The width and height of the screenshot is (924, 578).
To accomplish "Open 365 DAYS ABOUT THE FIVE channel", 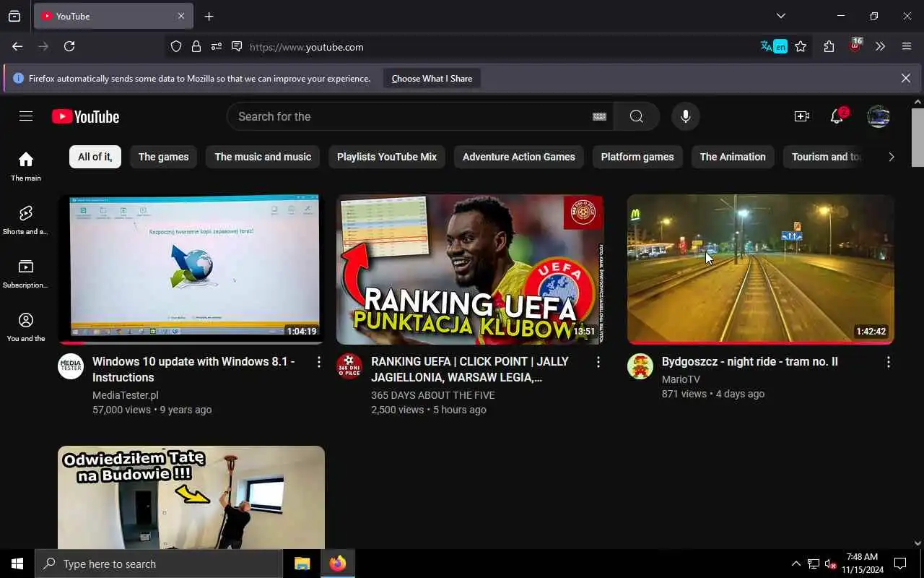I will click(x=432, y=395).
